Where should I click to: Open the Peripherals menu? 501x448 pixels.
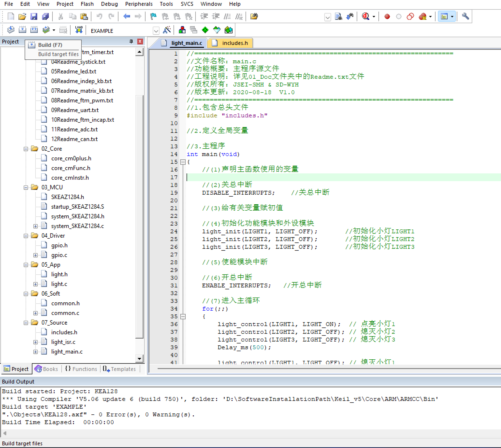(x=139, y=4)
